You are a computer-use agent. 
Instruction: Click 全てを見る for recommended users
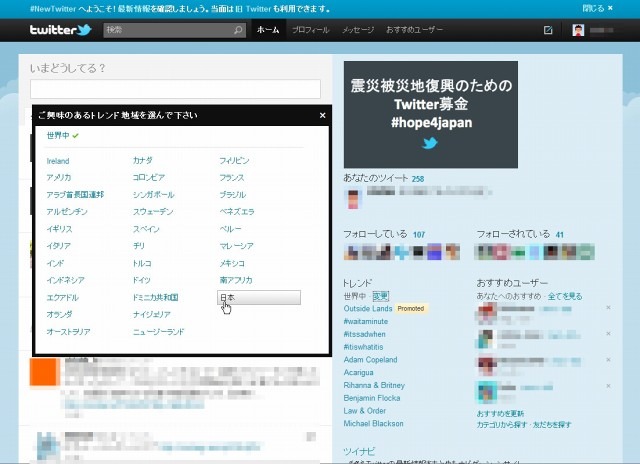[x=565, y=296]
